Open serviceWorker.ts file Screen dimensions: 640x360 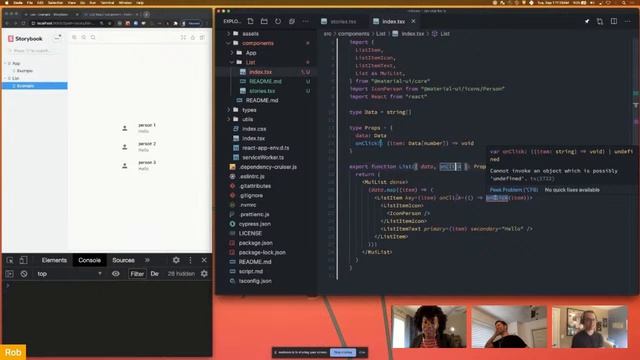coord(263,157)
